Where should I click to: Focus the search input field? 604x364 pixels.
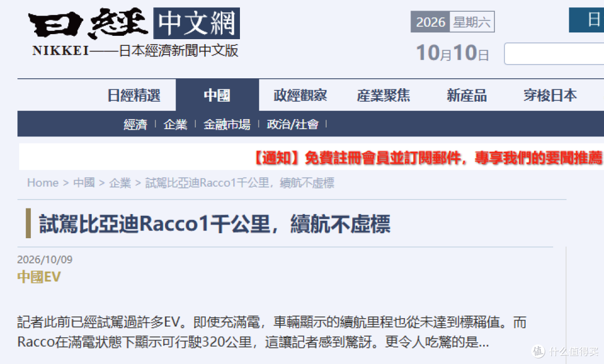click(x=554, y=54)
